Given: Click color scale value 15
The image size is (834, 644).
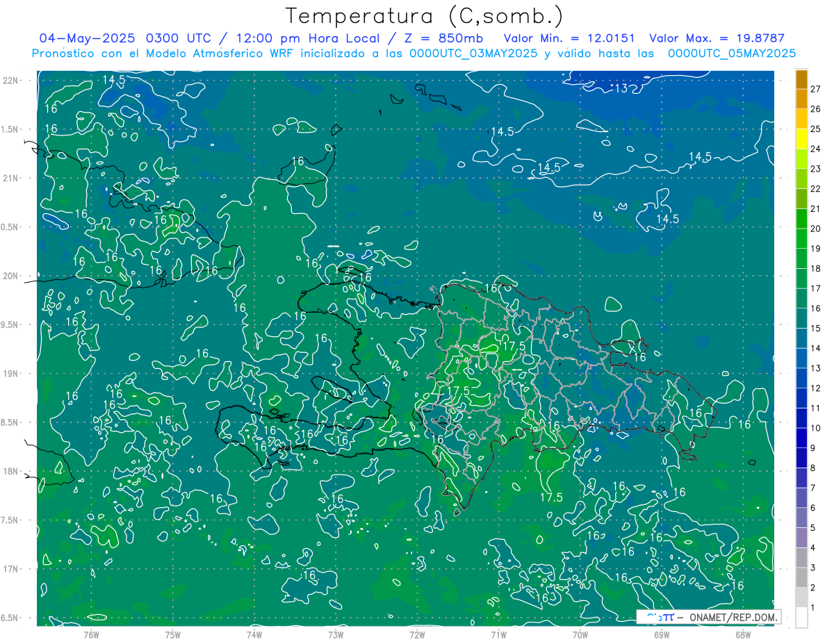Looking at the screenshot, I should tap(815, 328).
